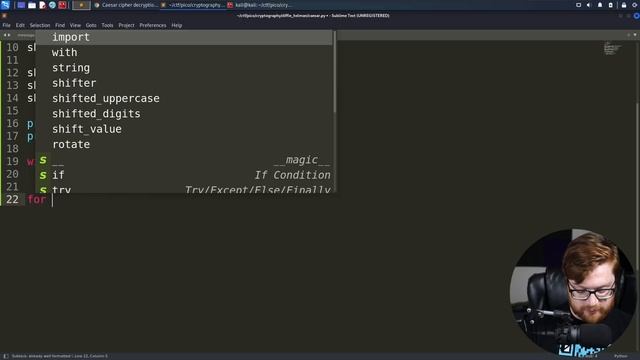Show desktop via the blue panel icon
Image resolution: width=640 pixels, height=360 pixels.
coord(21,5)
